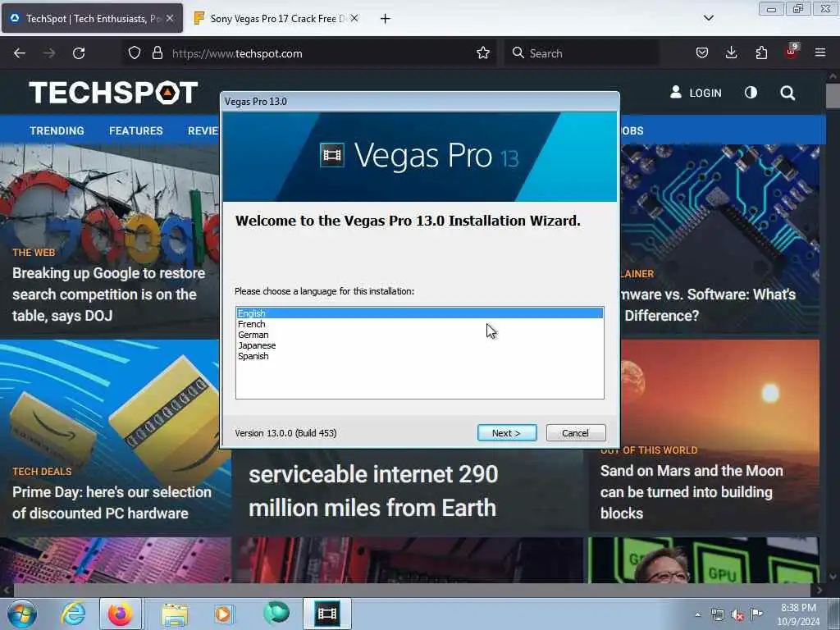
Task: Click the taskbar clock showing 8:38 PM
Action: 798,614
